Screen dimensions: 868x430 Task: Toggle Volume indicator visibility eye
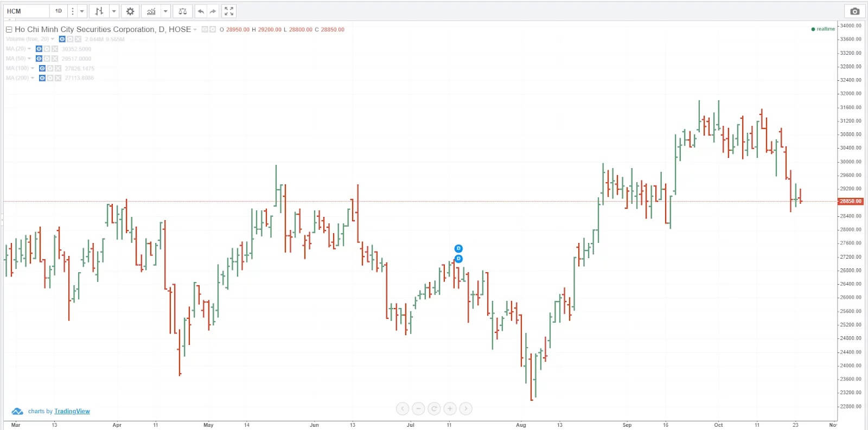coord(62,39)
